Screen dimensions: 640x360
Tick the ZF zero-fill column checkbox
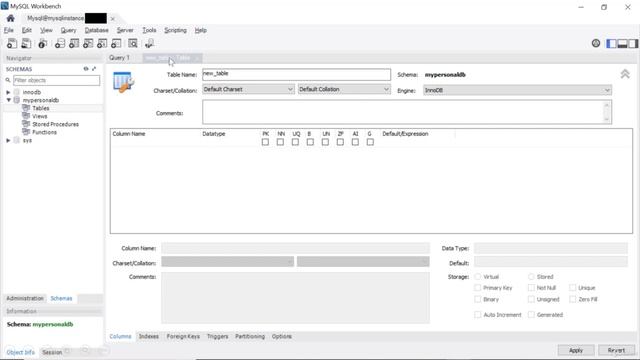340,142
